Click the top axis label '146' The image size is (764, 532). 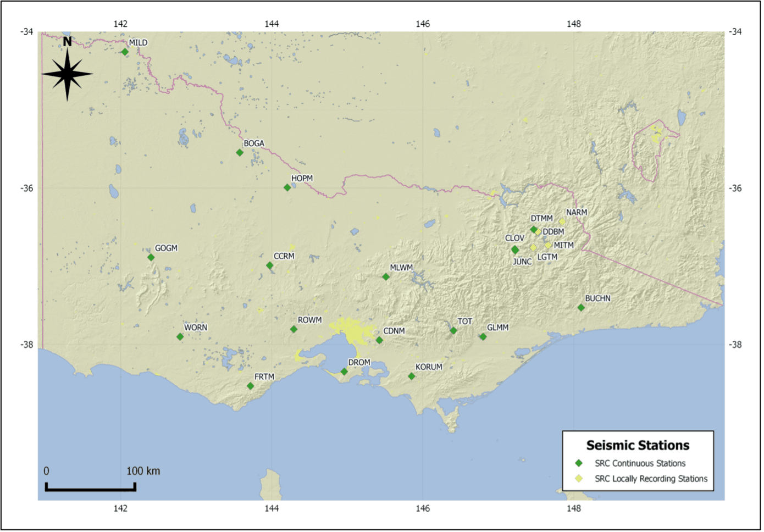click(423, 24)
